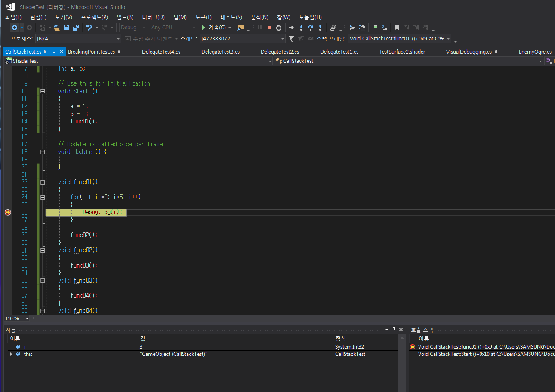
Task: Open the Autos panel window position dropdown
Action: tap(386, 330)
